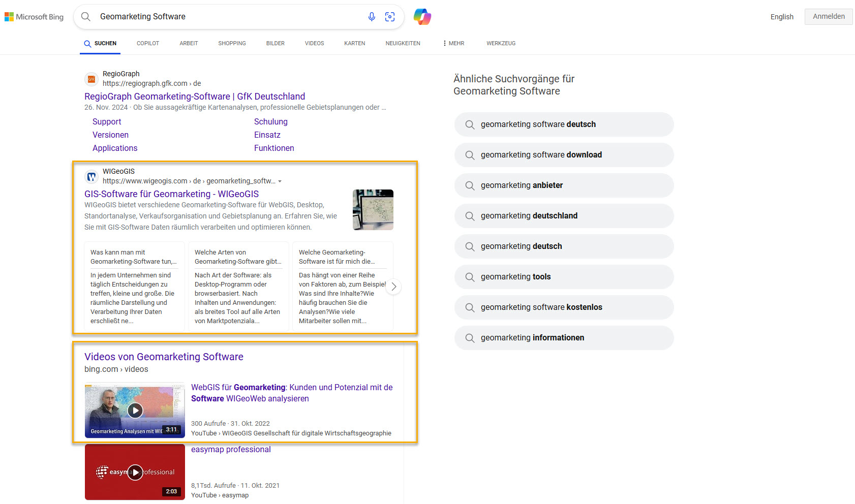The height and width of the screenshot is (504, 855).
Task: Open the ARBEIT tab
Action: (189, 43)
